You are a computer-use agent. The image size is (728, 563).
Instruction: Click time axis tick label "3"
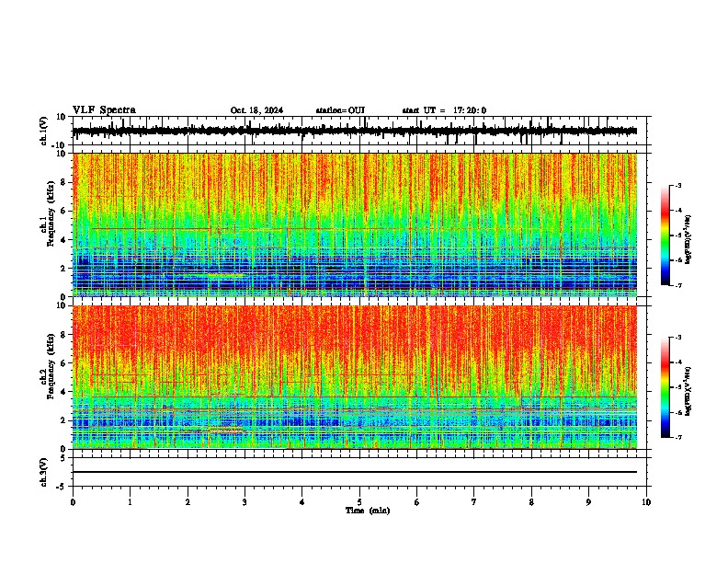[x=245, y=502]
